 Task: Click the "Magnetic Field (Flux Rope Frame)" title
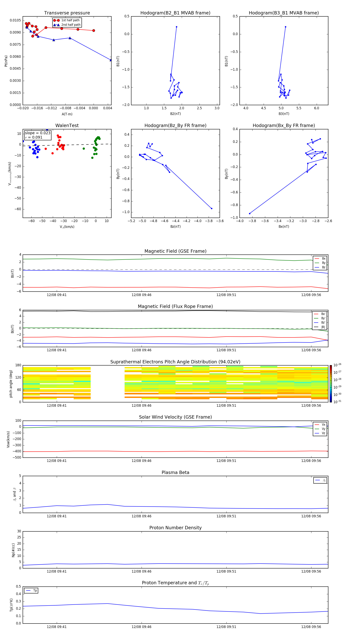tap(175, 307)
